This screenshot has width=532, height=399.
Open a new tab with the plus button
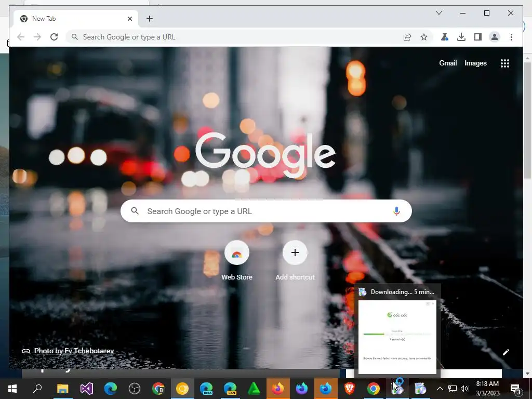coord(150,19)
